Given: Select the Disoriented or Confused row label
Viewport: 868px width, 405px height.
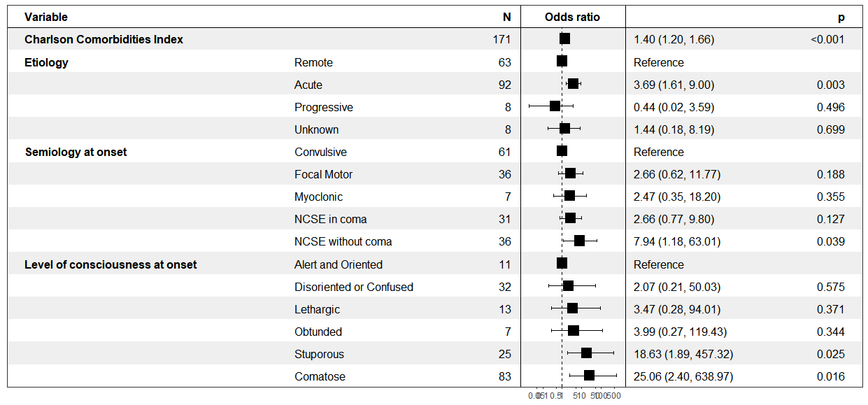Looking at the screenshot, I should click(x=353, y=287).
